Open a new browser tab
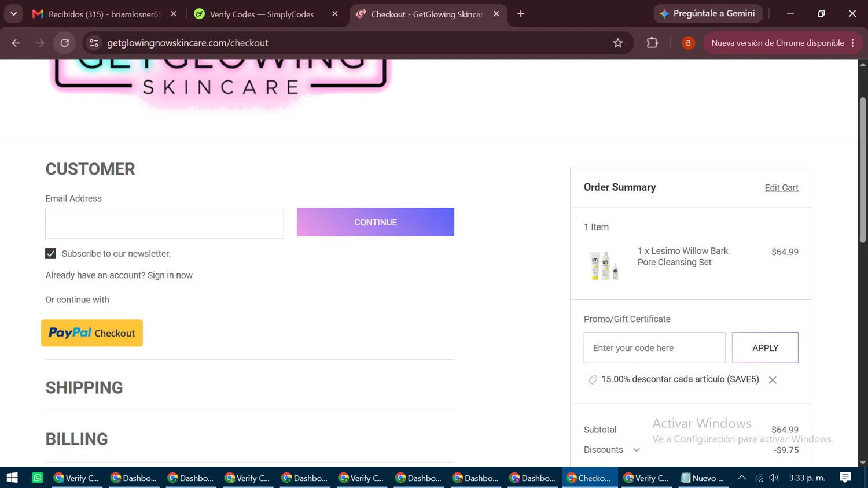The image size is (868, 488). tap(521, 14)
